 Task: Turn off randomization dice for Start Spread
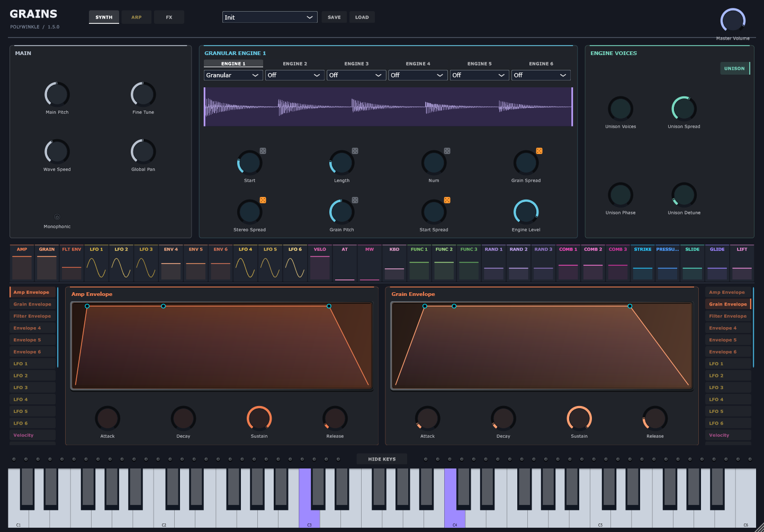(x=447, y=200)
